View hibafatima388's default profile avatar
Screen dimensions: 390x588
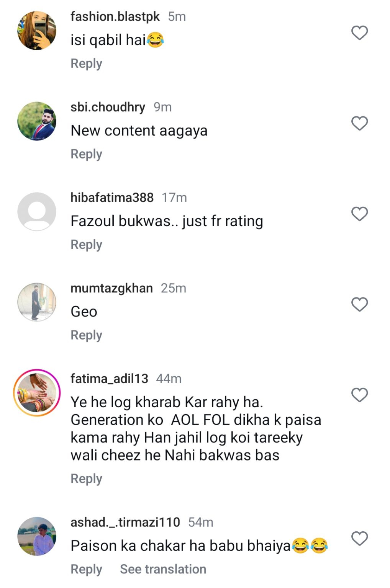[37, 212]
